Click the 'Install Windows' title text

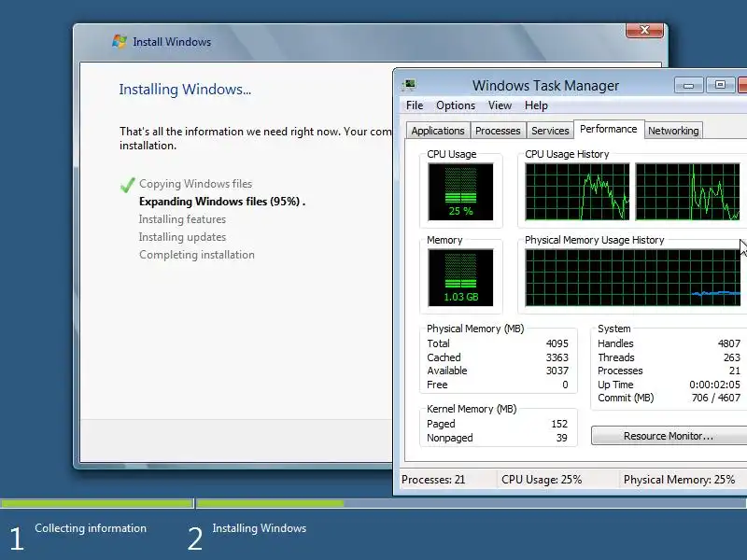point(172,42)
